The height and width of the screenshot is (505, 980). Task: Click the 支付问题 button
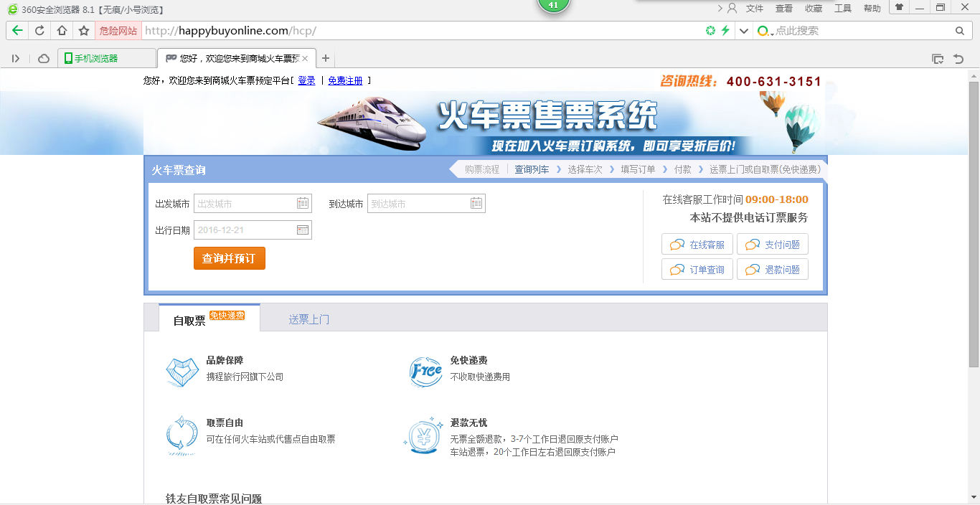(x=773, y=245)
